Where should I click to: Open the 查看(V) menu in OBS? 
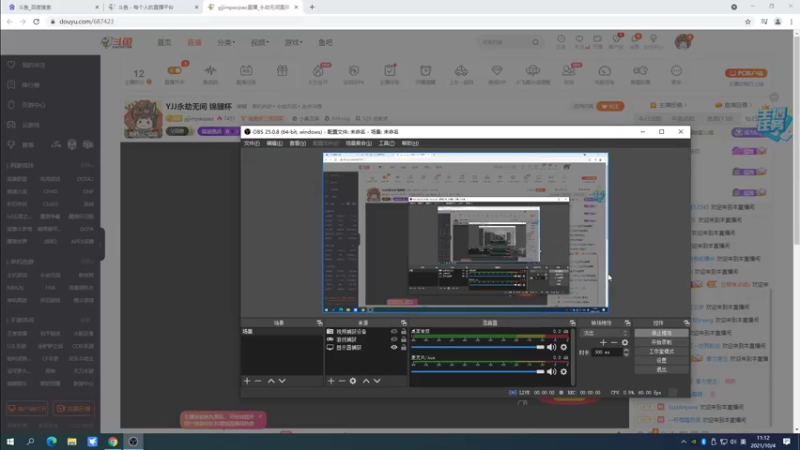coord(297,143)
